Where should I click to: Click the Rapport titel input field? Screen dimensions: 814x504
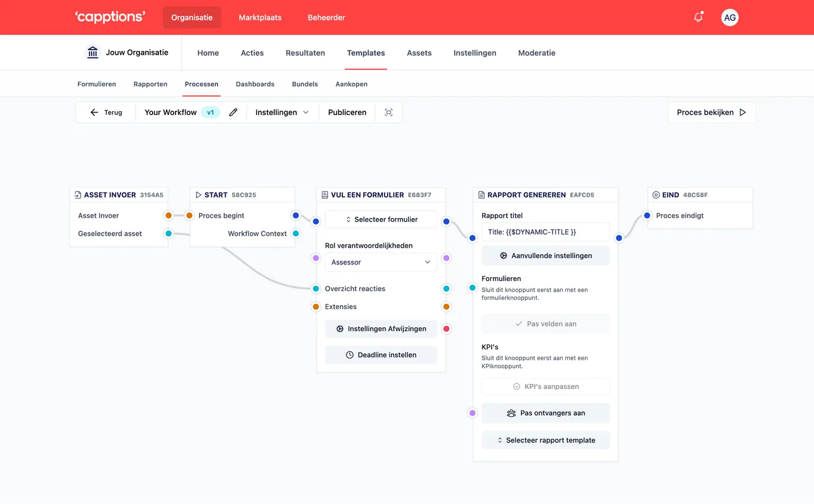[x=546, y=232]
